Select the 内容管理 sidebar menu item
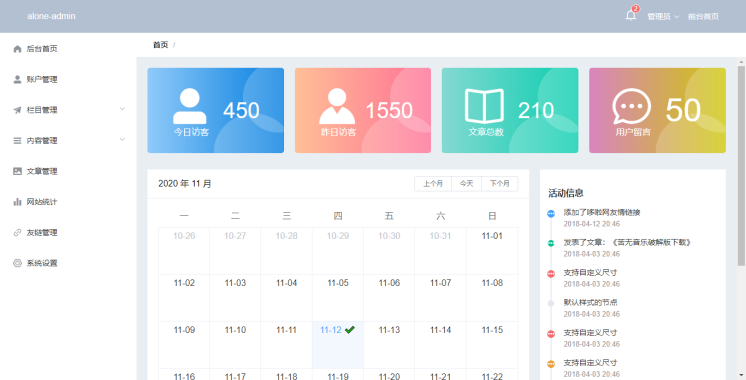The width and height of the screenshot is (746, 380). pos(68,140)
